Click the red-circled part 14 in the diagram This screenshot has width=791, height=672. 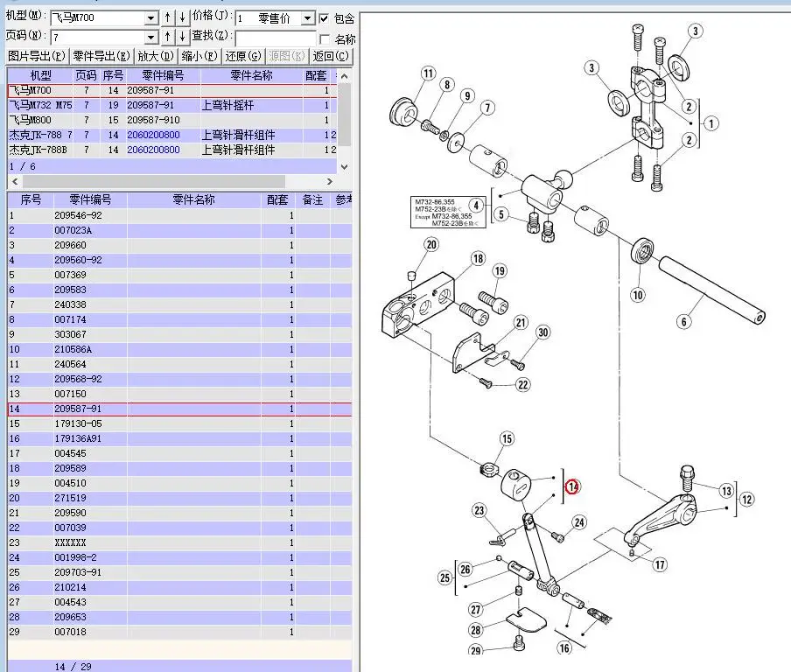(571, 486)
